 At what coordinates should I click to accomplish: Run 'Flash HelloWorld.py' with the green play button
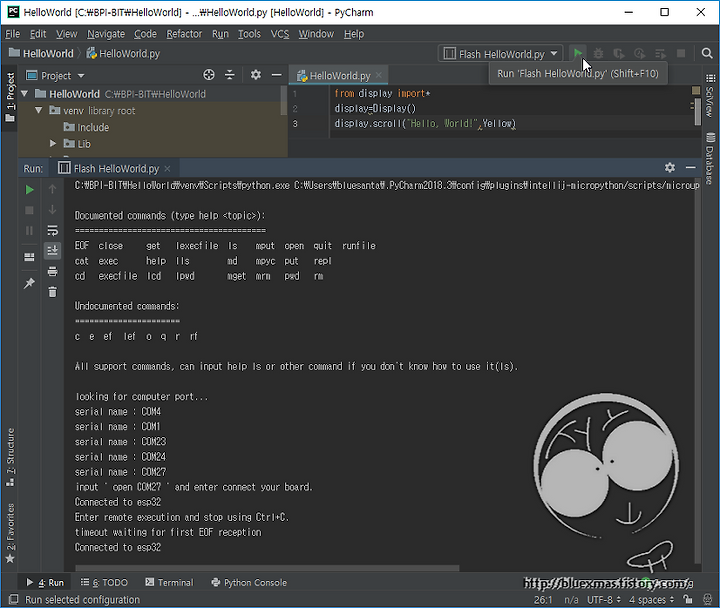point(578,53)
